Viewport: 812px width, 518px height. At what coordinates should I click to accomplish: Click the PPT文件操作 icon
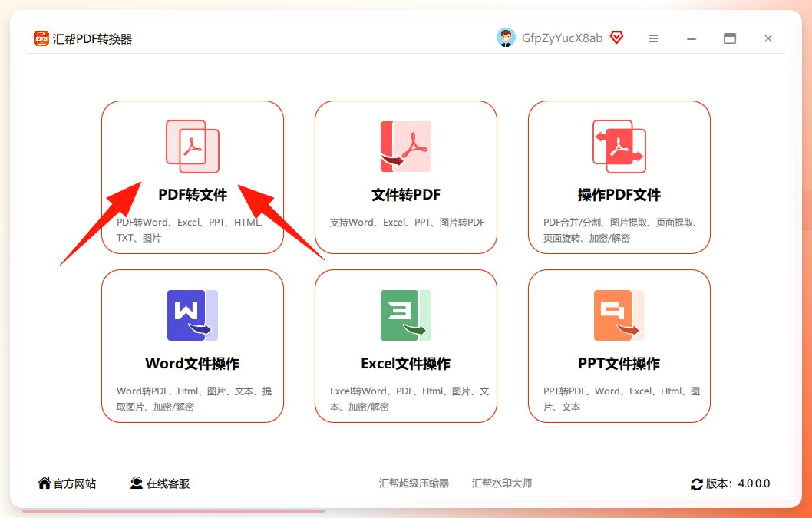[x=619, y=315]
